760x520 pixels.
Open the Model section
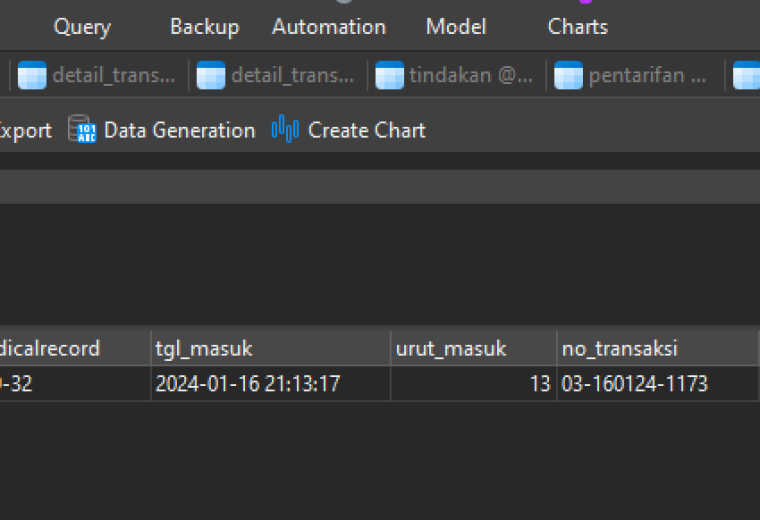pyautogui.click(x=456, y=27)
